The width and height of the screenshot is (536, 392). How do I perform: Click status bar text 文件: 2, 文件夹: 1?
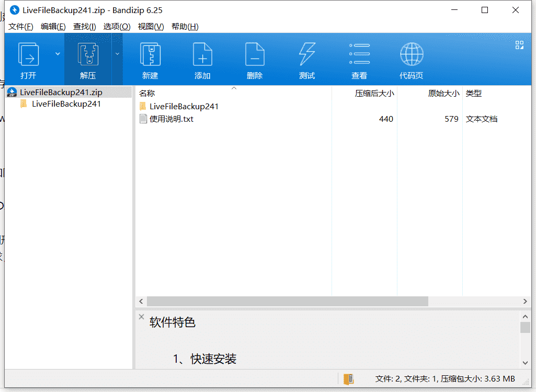point(406,378)
